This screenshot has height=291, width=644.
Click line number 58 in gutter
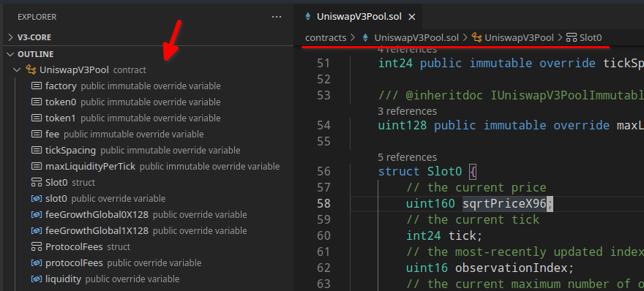323,203
